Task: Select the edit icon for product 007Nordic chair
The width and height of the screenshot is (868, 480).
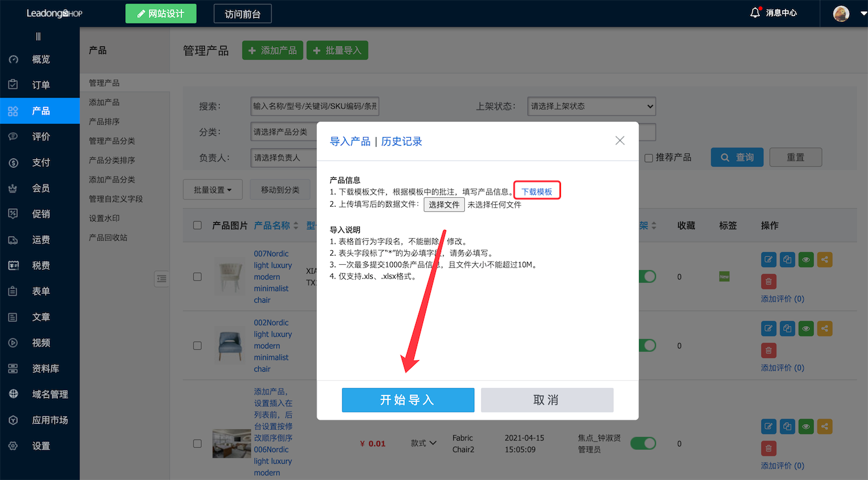Action: (768, 259)
